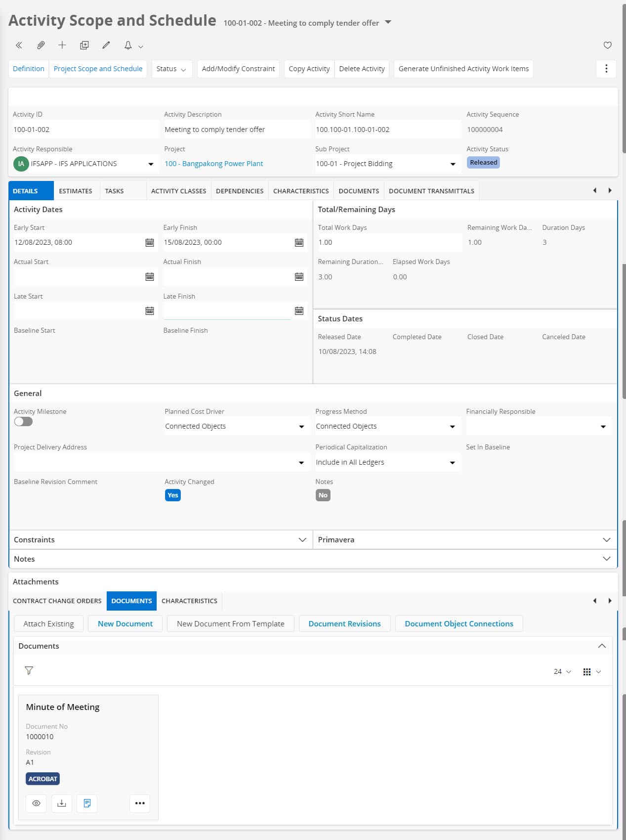Click the duplicate record icon
Screen dimensions: 626x840
(x=84, y=45)
